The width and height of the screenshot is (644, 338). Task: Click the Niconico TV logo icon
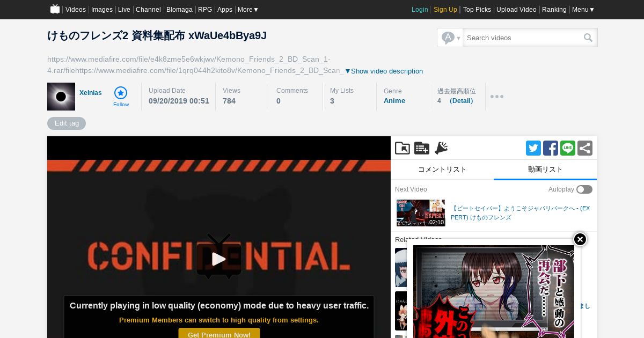coord(55,9)
